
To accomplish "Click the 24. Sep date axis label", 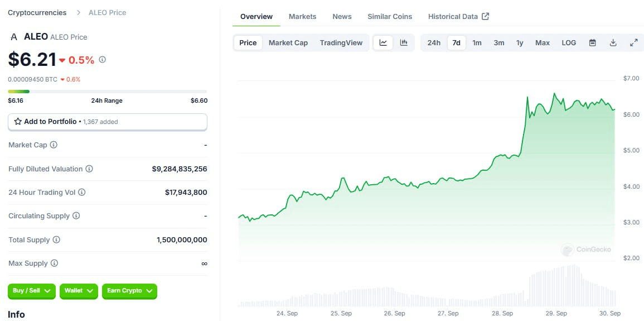I will tap(287, 313).
